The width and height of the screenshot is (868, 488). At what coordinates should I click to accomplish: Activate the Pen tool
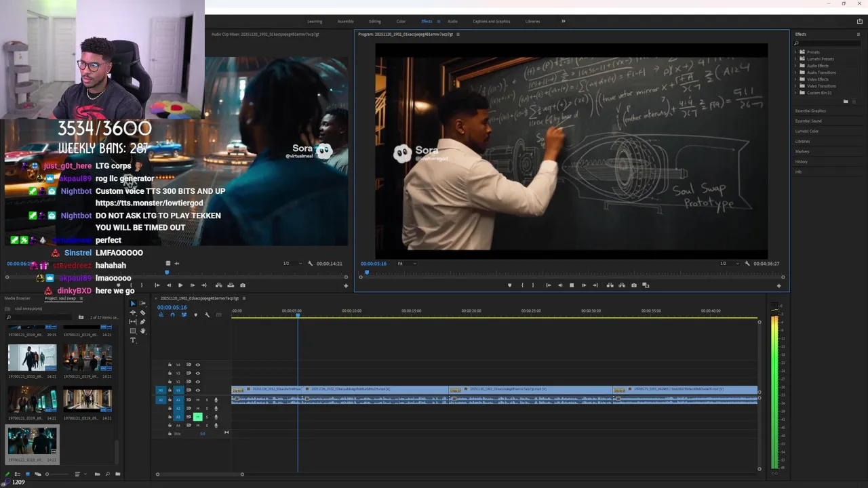(142, 322)
